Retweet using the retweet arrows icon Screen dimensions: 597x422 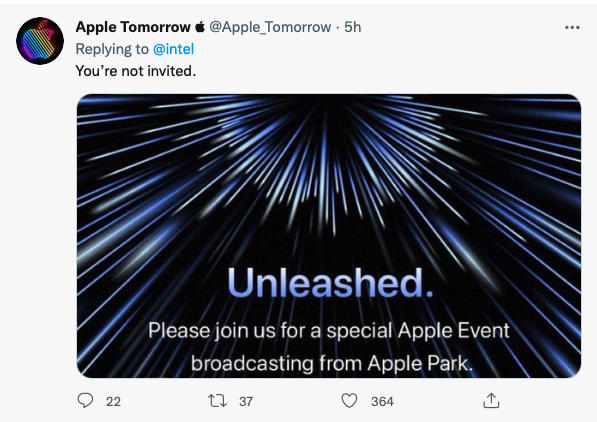click(217, 401)
